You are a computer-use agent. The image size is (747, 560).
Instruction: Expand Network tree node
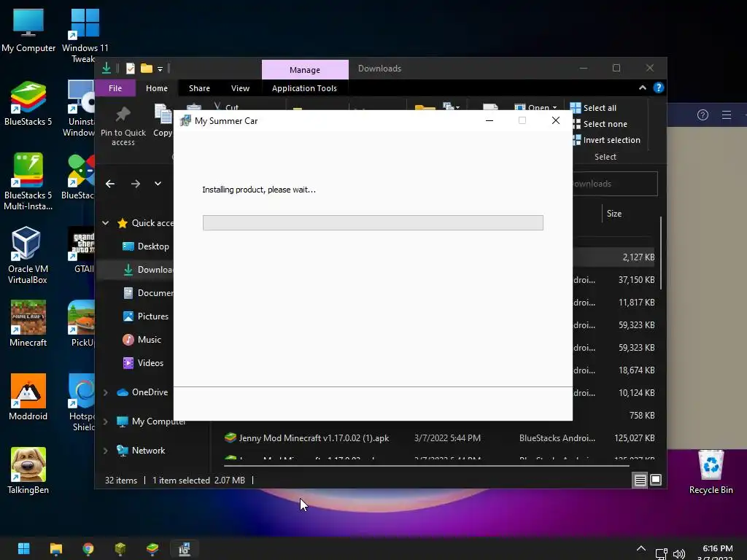pyautogui.click(x=105, y=451)
